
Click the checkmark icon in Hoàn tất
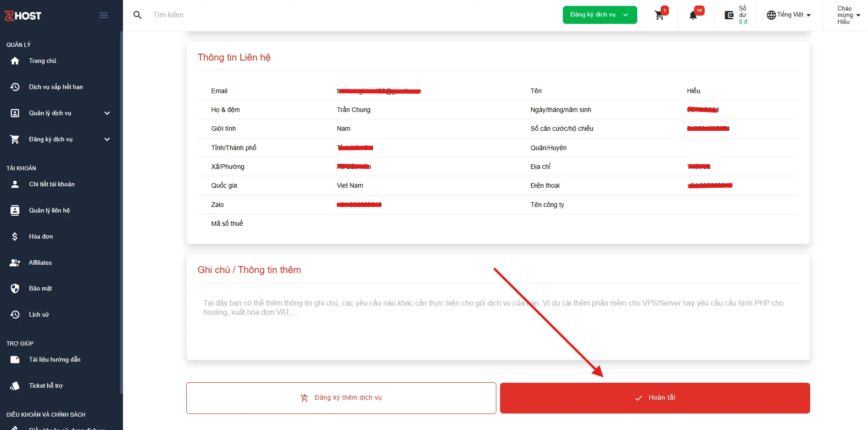pos(639,398)
